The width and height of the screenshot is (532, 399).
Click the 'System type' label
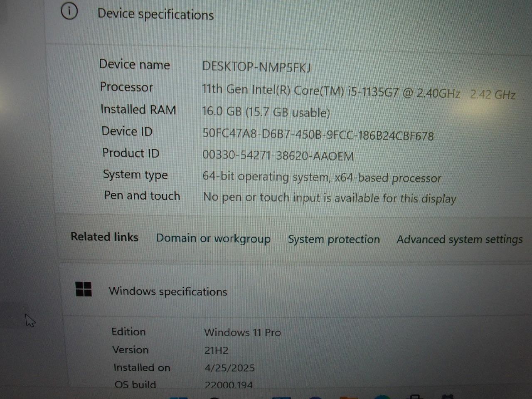coord(135,175)
